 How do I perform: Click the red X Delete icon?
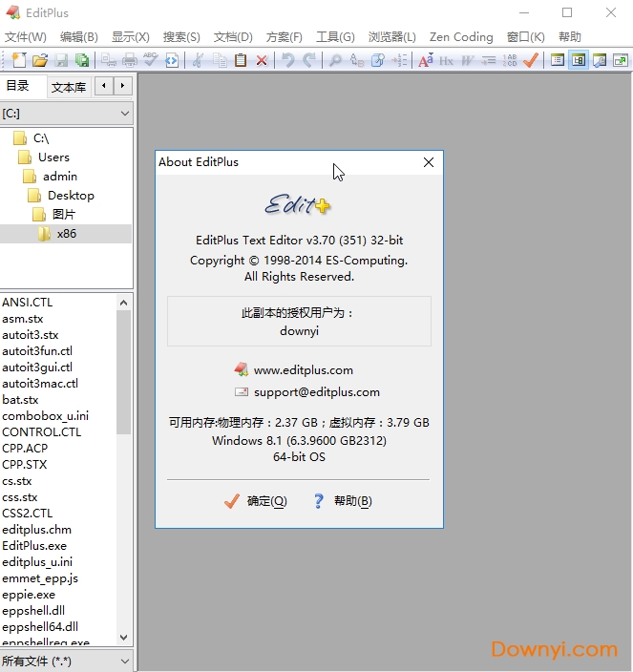pyautogui.click(x=262, y=60)
